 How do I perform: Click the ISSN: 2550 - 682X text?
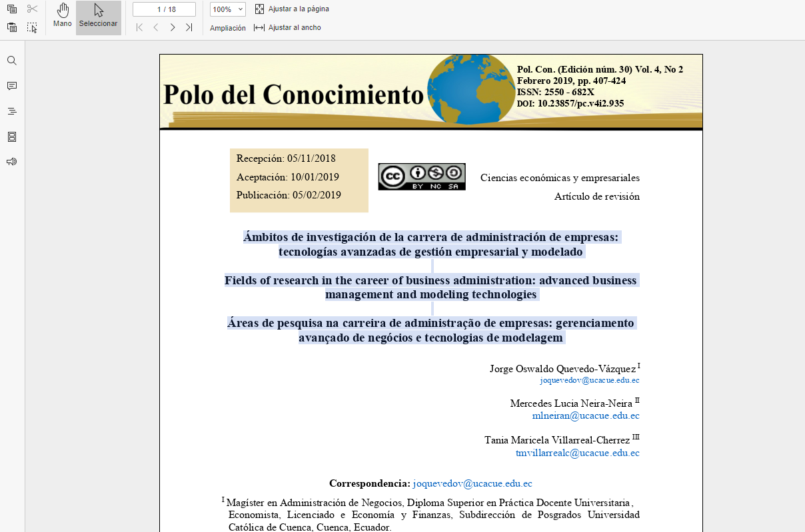pos(556,92)
